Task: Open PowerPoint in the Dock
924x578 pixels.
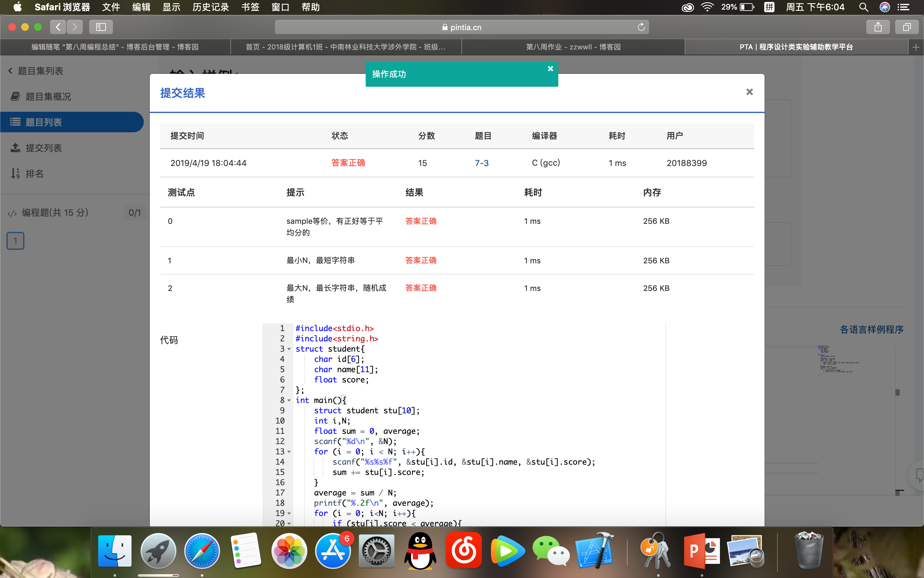Action: click(x=702, y=551)
